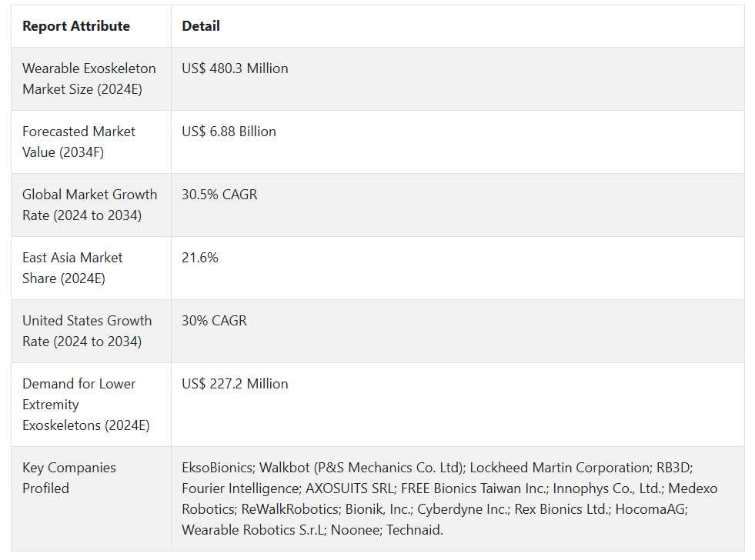
Task: Click the 30% CAGR value
Action: coord(214,321)
